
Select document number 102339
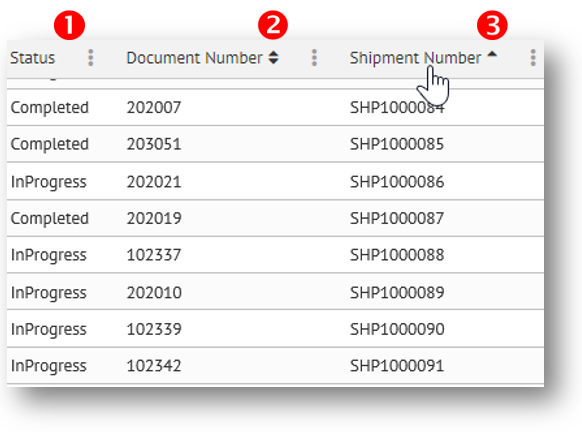154,329
